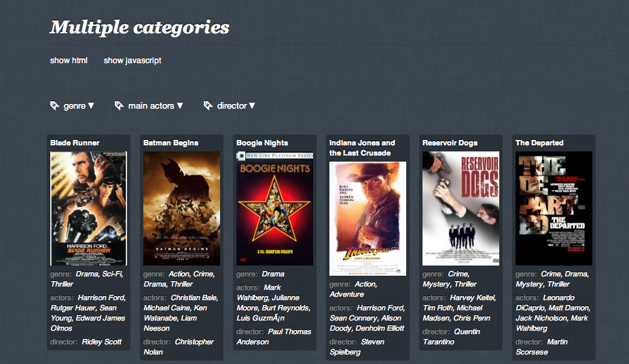The image size is (629, 364).
Task: Click the tag icon beside main actors
Action: pos(119,105)
